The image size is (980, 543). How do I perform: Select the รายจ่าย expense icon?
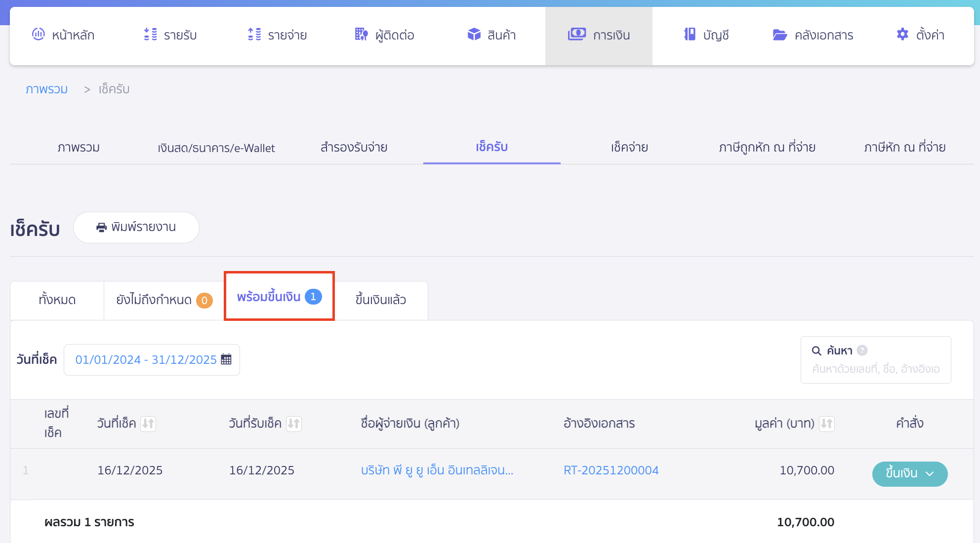click(x=255, y=35)
